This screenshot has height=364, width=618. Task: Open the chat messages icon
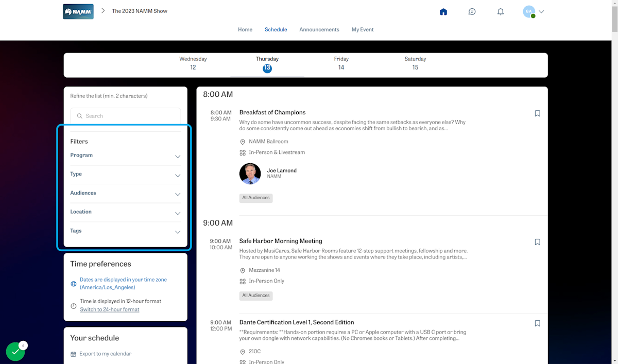point(472,12)
